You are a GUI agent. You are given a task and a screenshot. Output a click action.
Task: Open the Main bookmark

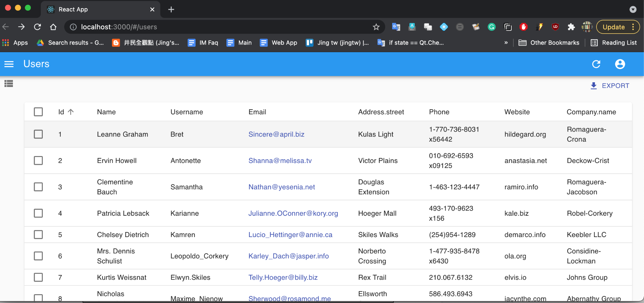[239, 43]
